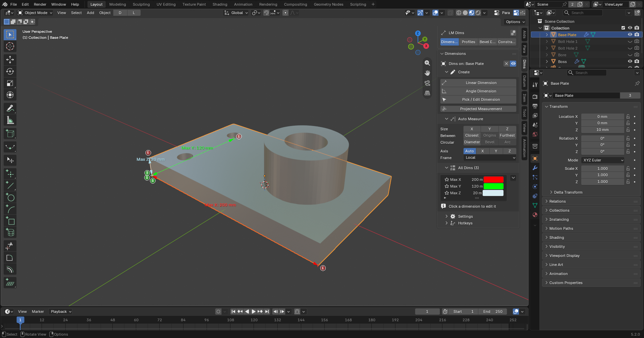Open the Modifiers wrench properties tab
Viewport: 644px width, 338px height.
[x=535, y=168]
